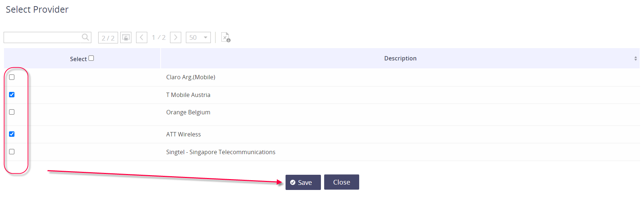This screenshot has width=644, height=199.
Task: Open the page size 50 dropdown
Action: [x=198, y=37]
